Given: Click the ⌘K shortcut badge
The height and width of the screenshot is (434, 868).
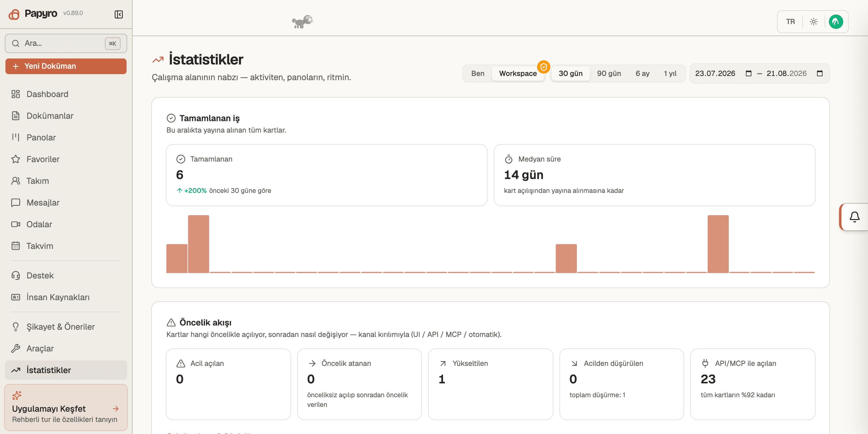Looking at the screenshot, I should [x=112, y=43].
